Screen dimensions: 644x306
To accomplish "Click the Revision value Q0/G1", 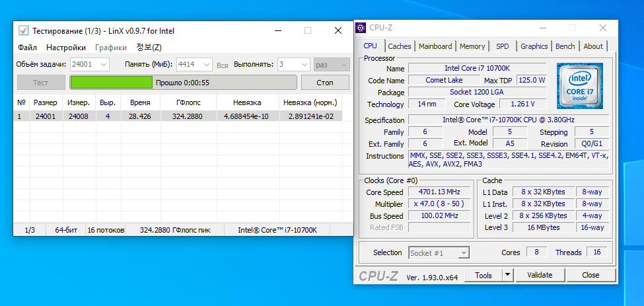I will pos(592,144).
